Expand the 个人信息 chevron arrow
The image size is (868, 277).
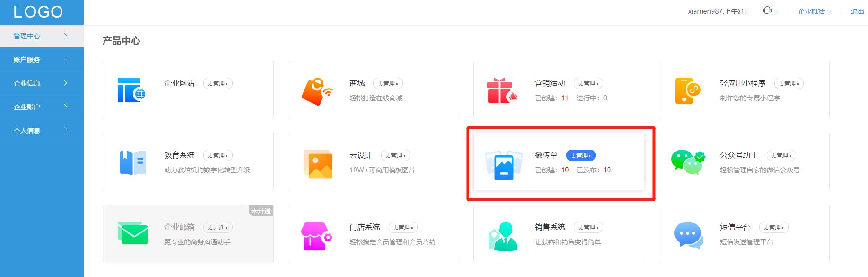tap(66, 131)
